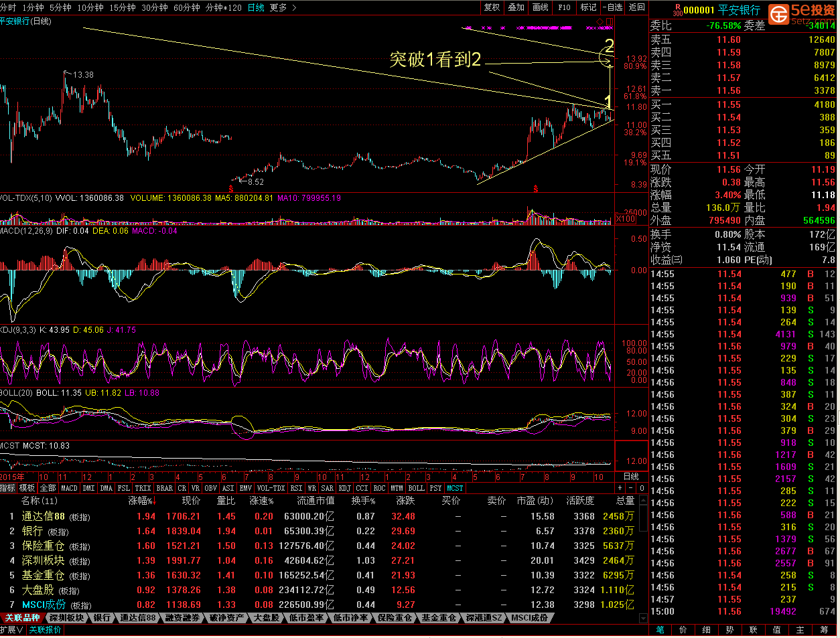Click the 标记 mark button
The image size is (840, 638).
tap(589, 7)
